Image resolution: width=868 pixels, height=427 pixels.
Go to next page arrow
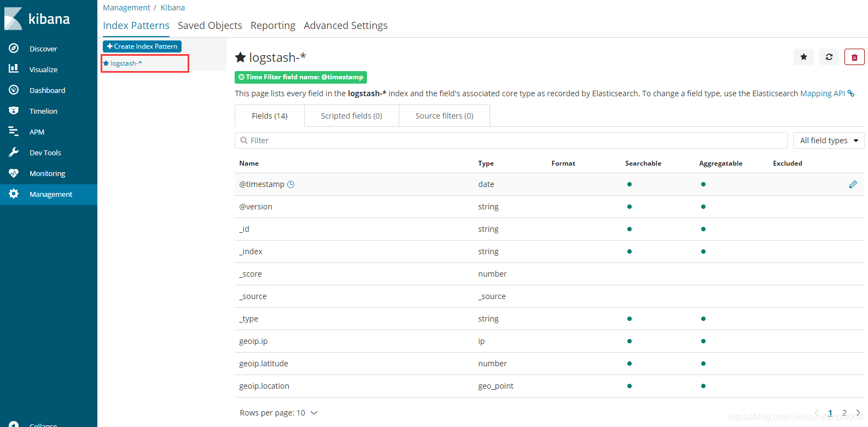[858, 413]
